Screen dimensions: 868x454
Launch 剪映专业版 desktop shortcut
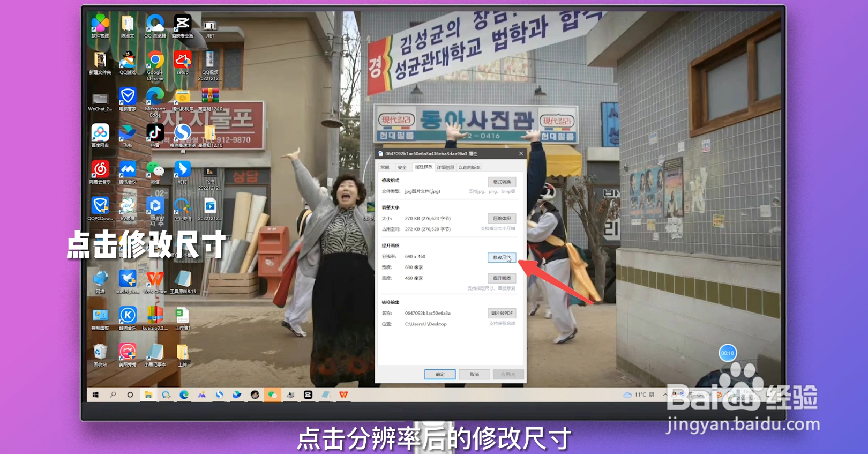coord(183,27)
